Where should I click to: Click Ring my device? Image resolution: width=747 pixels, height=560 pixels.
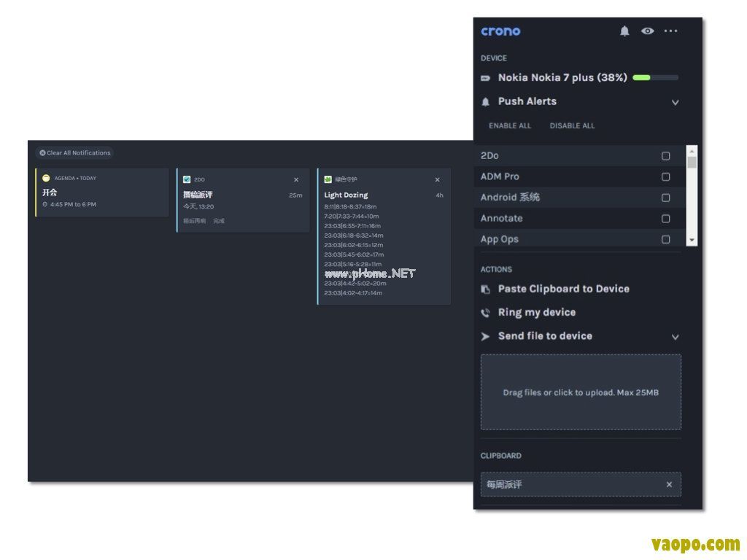537,312
